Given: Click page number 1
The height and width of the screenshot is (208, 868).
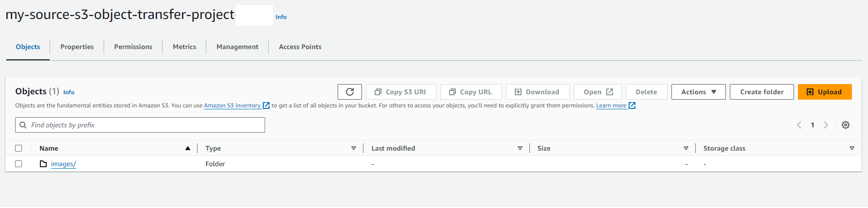Looking at the screenshot, I should pos(813,125).
